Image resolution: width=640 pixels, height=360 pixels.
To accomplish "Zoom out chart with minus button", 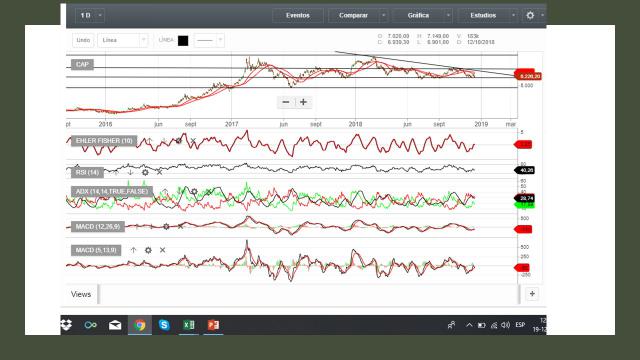I will tap(286, 102).
